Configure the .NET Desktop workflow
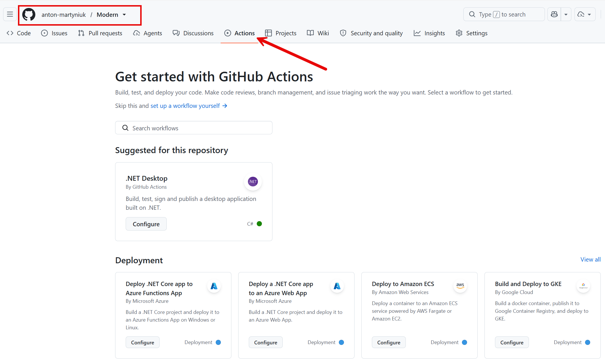This screenshot has width=605, height=364. tap(146, 224)
